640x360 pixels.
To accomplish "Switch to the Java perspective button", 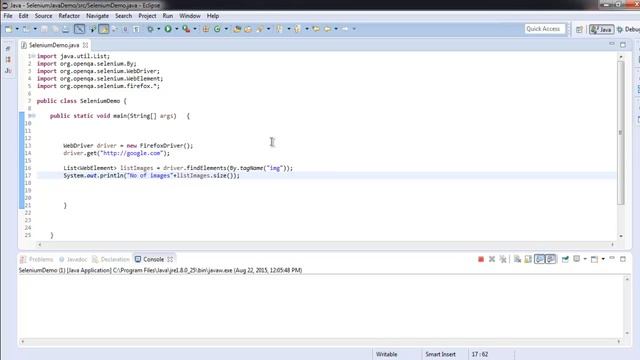I will (601, 29).
